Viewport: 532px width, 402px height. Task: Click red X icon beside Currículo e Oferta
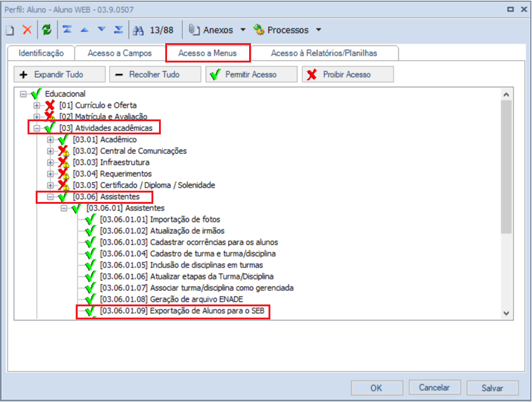click(50, 106)
